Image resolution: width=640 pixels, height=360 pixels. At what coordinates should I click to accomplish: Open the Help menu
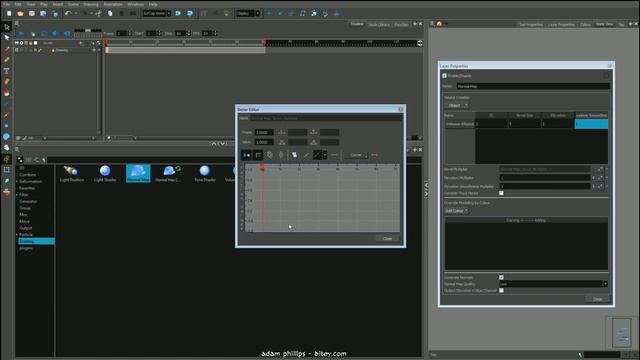pyautogui.click(x=153, y=4)
